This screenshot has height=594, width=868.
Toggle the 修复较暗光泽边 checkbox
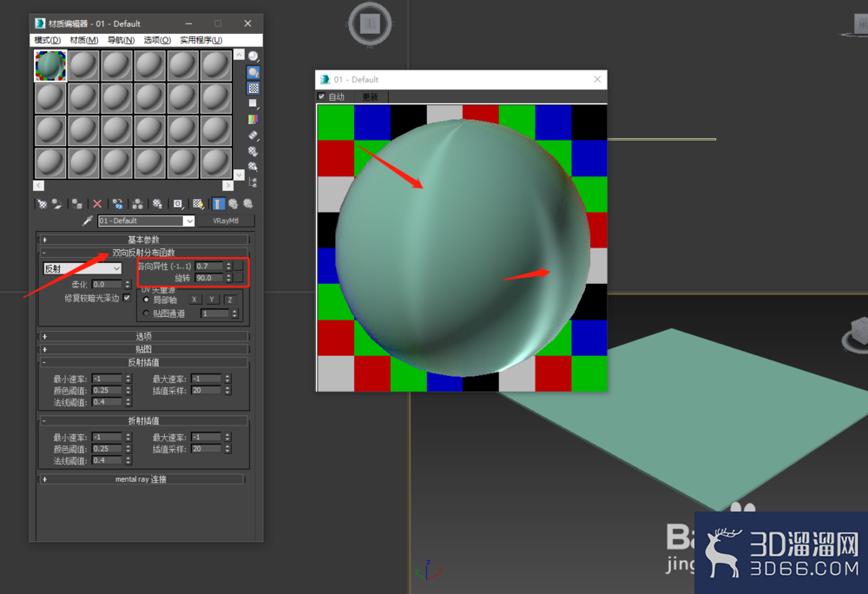tap(127, 298)
